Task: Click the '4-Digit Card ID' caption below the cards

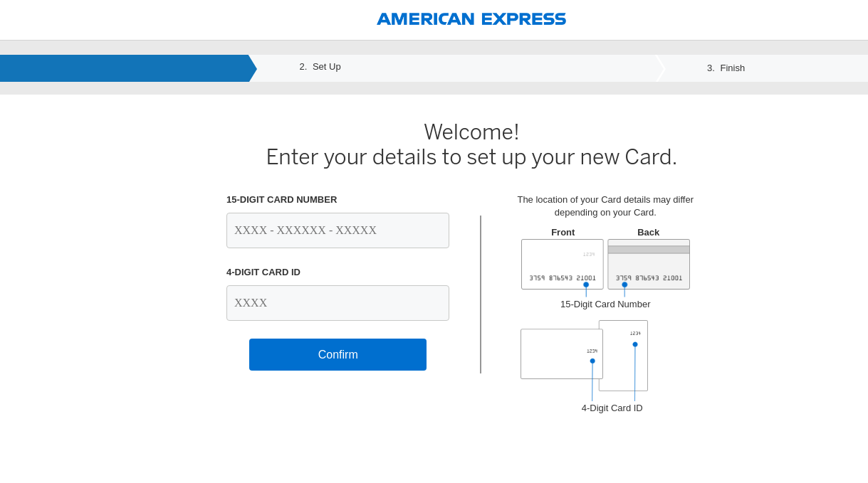Action: click(612, 408)
